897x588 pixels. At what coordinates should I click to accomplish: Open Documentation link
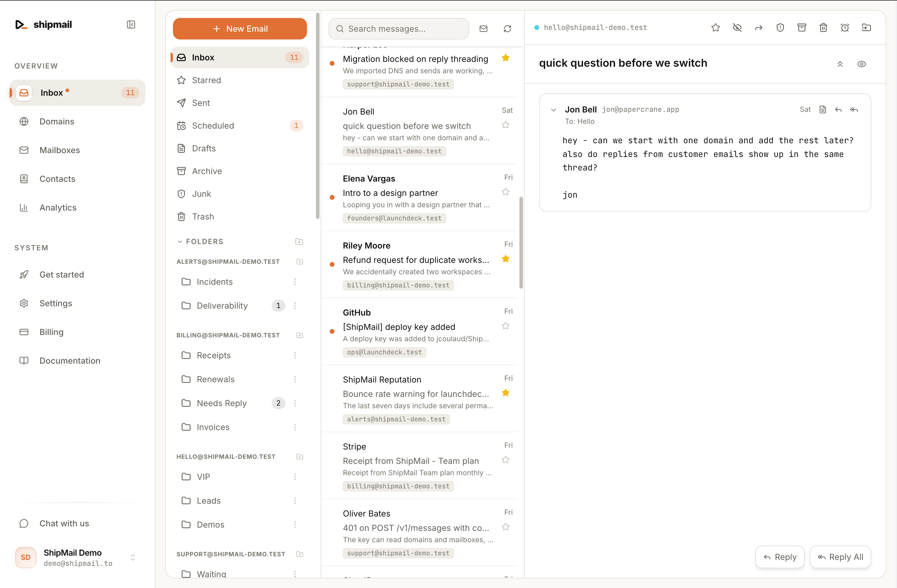point(77,360)
